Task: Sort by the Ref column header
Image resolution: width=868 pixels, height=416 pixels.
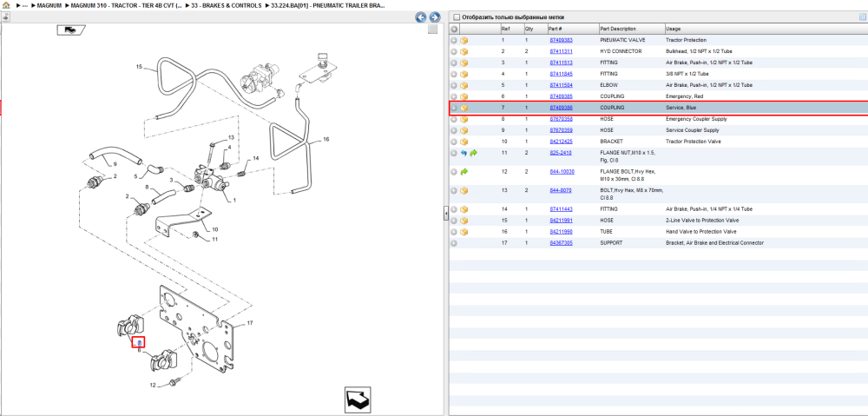Action: coord(505,29)
